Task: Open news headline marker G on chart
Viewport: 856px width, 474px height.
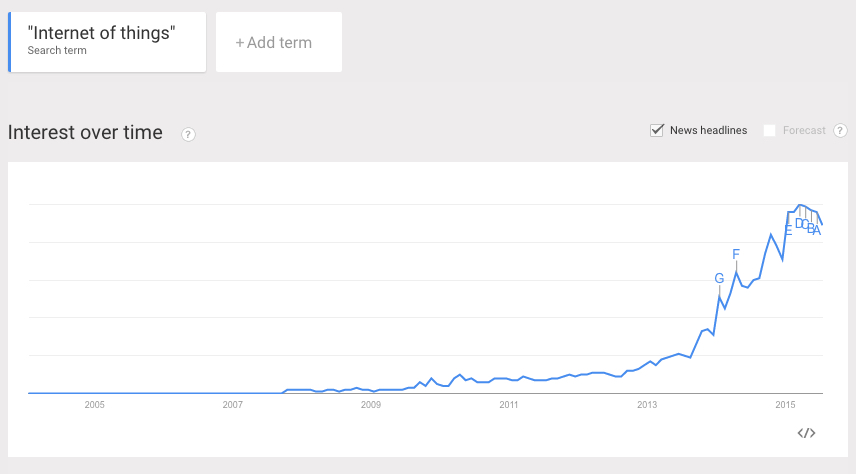Action: 720,279
